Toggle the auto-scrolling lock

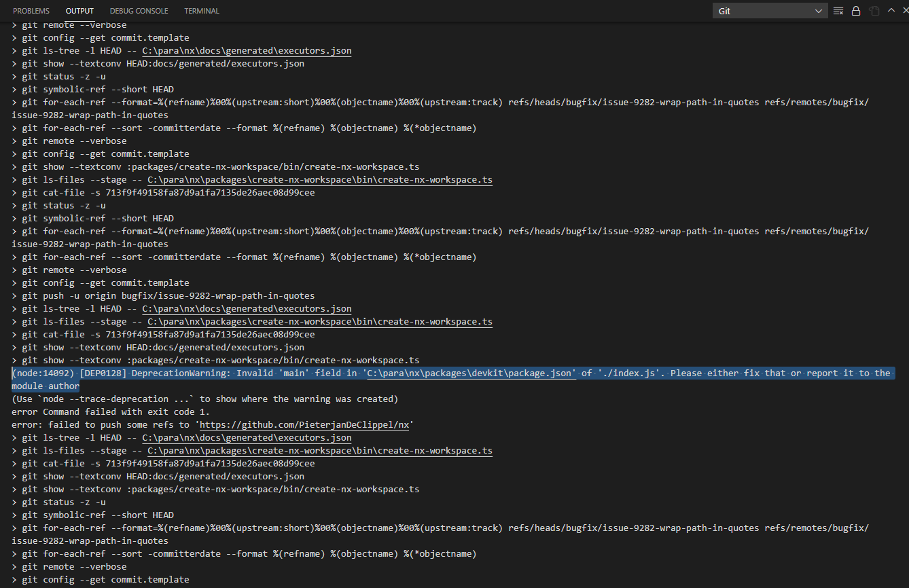point(856,10)
